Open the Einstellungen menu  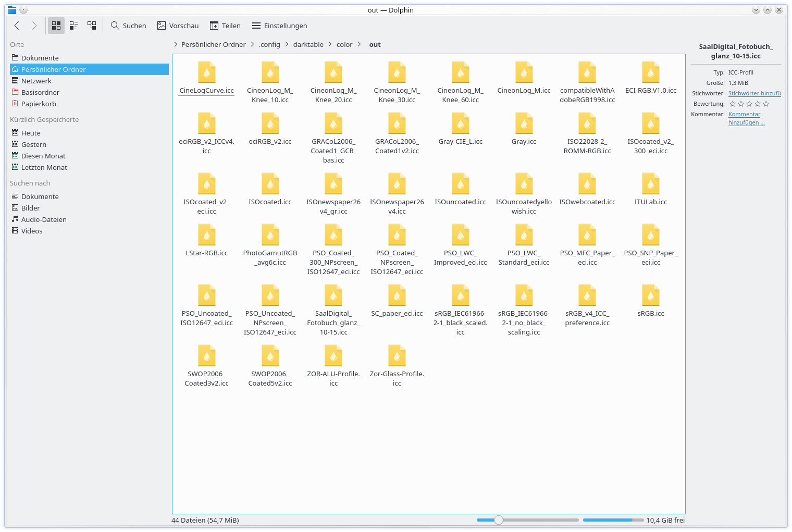click(279, 26)
